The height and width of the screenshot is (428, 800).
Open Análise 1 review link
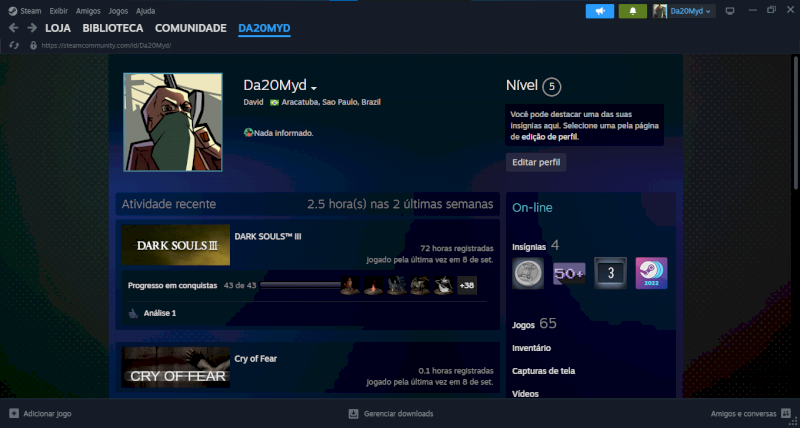(160, 313)
